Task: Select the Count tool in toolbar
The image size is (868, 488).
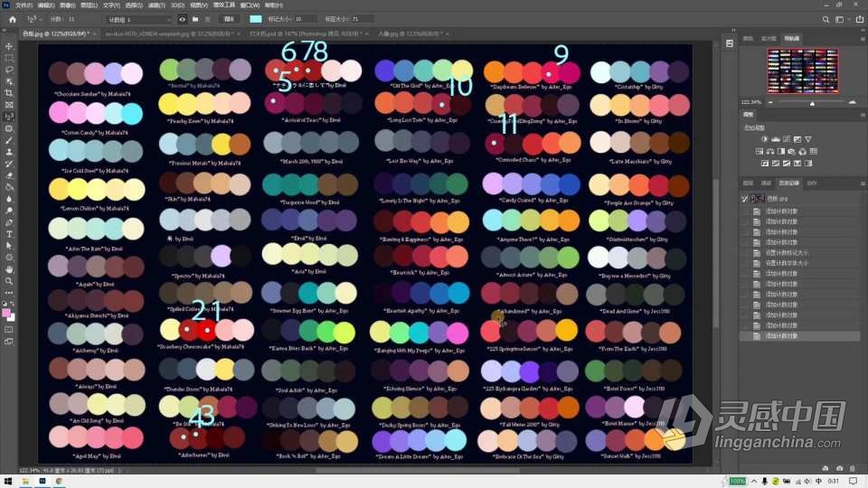Action: pos(9,117)
